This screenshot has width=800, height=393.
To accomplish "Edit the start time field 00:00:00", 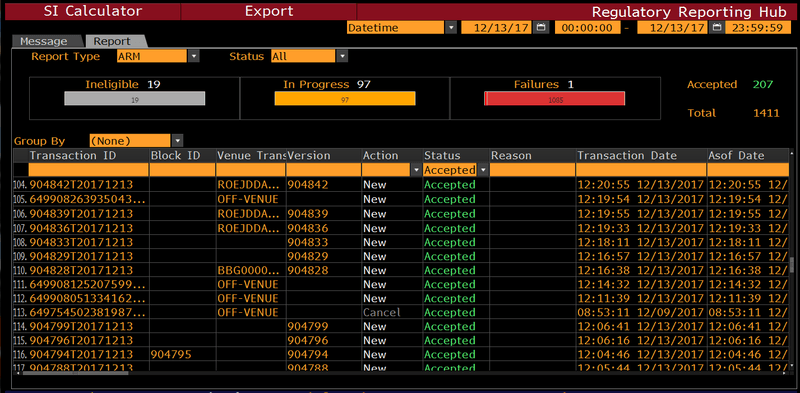I will (x=588, y=28).
